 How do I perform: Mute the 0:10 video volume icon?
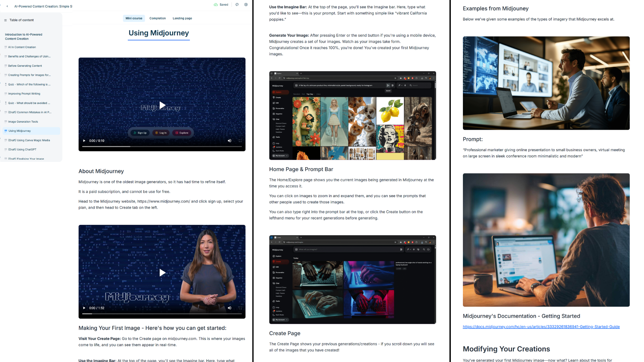pyautogui.click(x=229, y=141)
